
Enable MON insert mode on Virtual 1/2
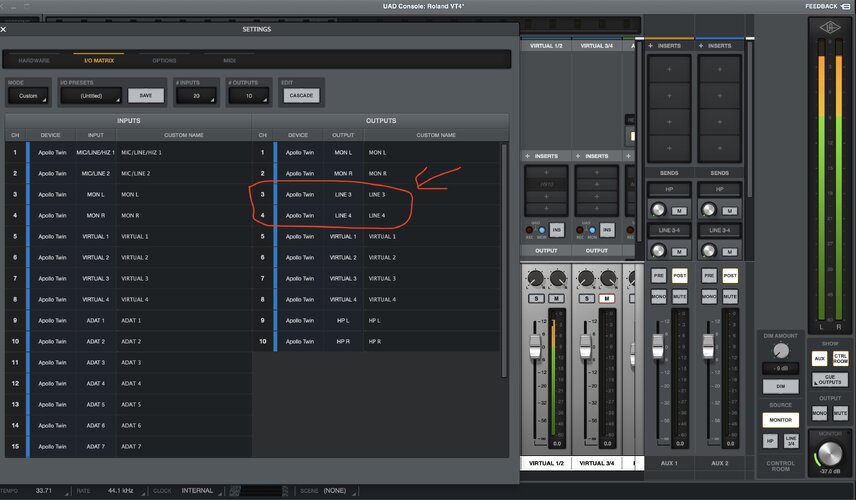click(542, 230)
